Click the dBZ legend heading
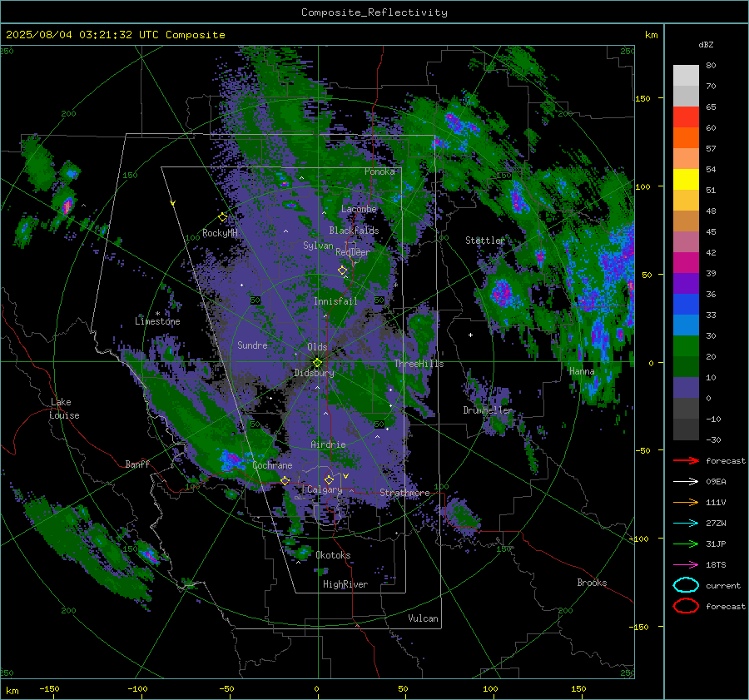The height and width of the screenshot is (700, 749). pos(706,45)
